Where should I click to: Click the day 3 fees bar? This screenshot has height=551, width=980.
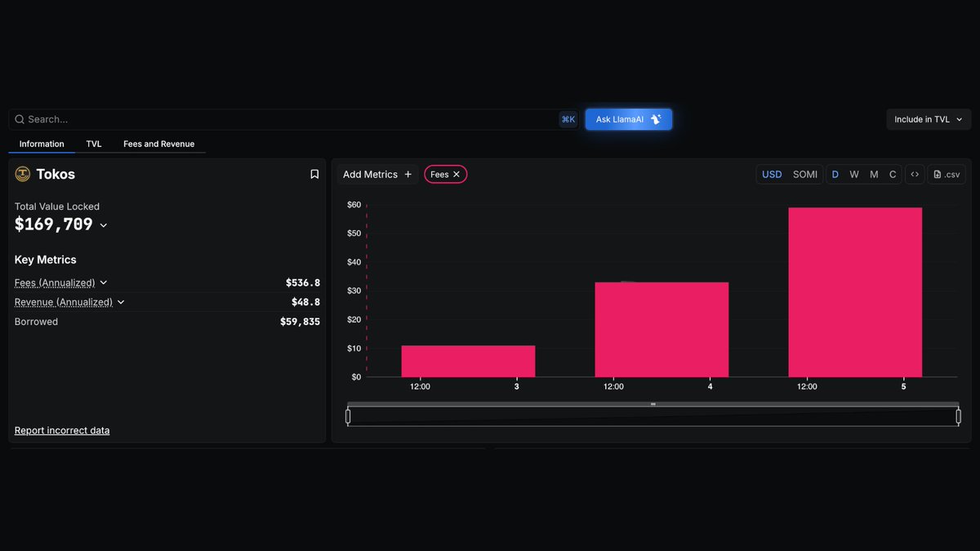pos(468,361)
